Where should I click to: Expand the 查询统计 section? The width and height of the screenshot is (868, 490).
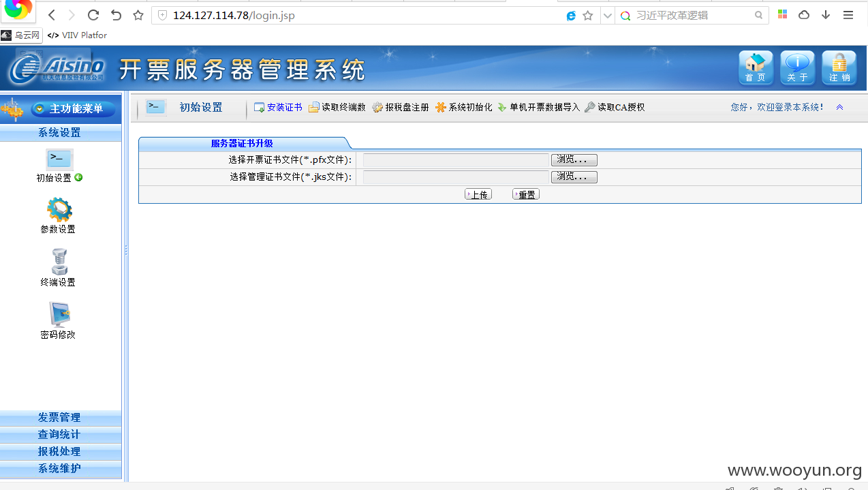point(61,435)
